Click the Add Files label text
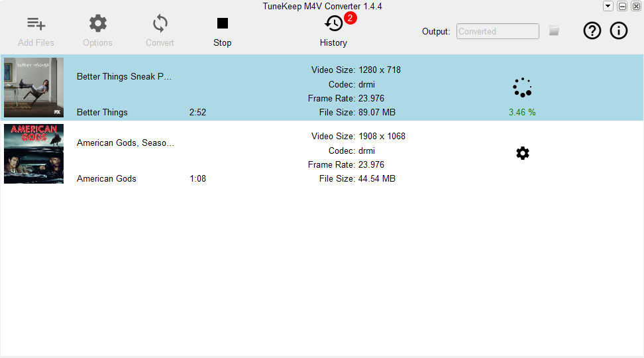The width and height of the screenshot is (644, 358). click(36, 42)
